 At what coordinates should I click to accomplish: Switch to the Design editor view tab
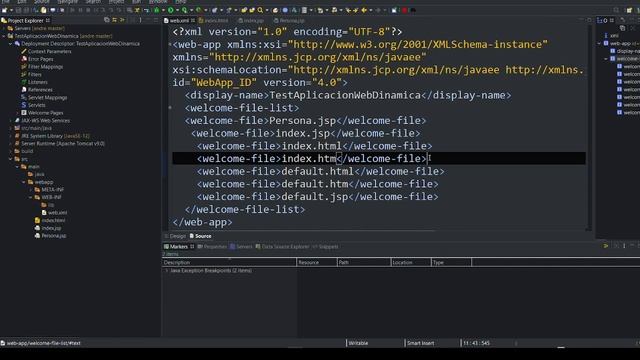click(x=175, y=236)
